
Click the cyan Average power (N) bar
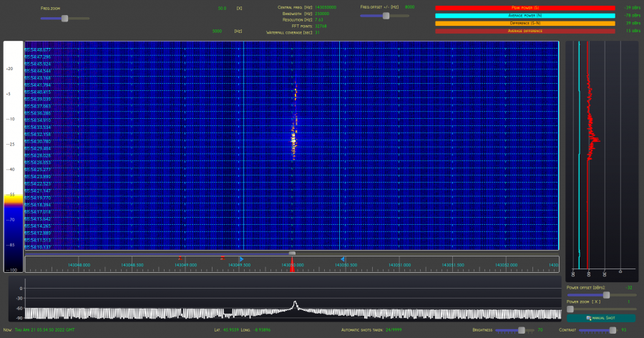(x=525, y=16)
